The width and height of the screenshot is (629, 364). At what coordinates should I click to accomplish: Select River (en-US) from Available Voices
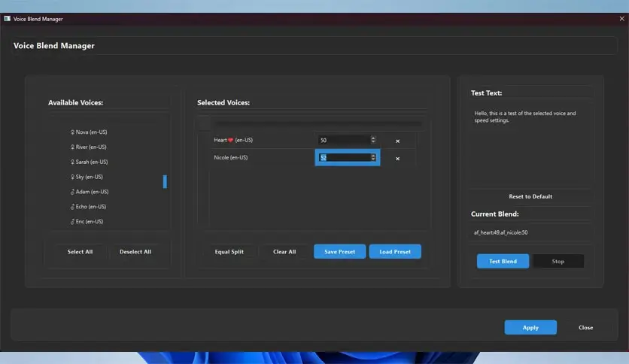pyautogui.click(x=88, y=147)
